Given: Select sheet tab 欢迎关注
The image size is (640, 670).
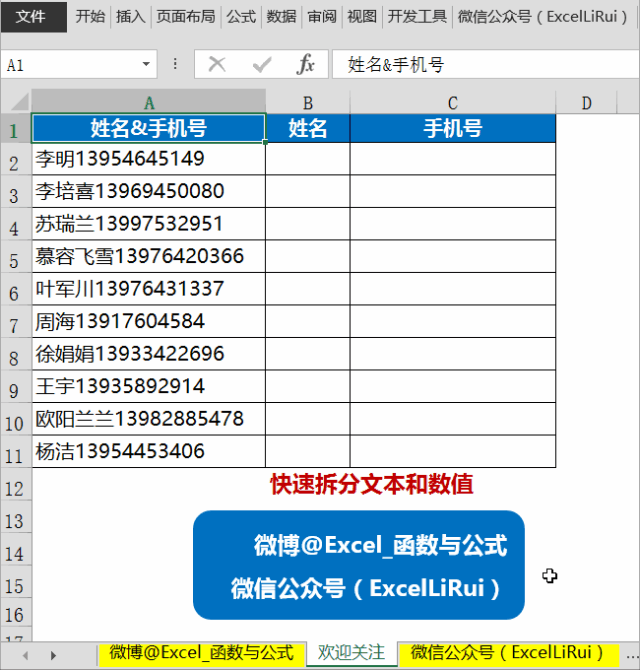Looking at the screenshot, I should [x=351, y=653].
